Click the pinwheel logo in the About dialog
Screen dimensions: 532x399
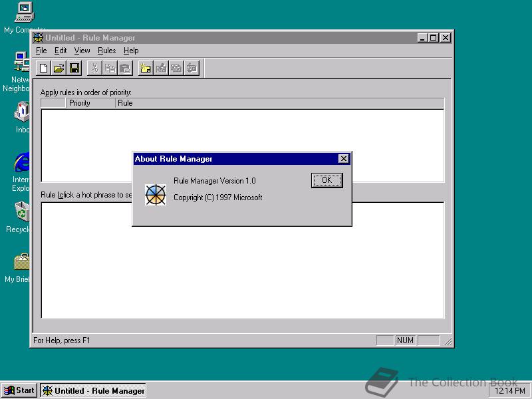(x=156, y=194)
